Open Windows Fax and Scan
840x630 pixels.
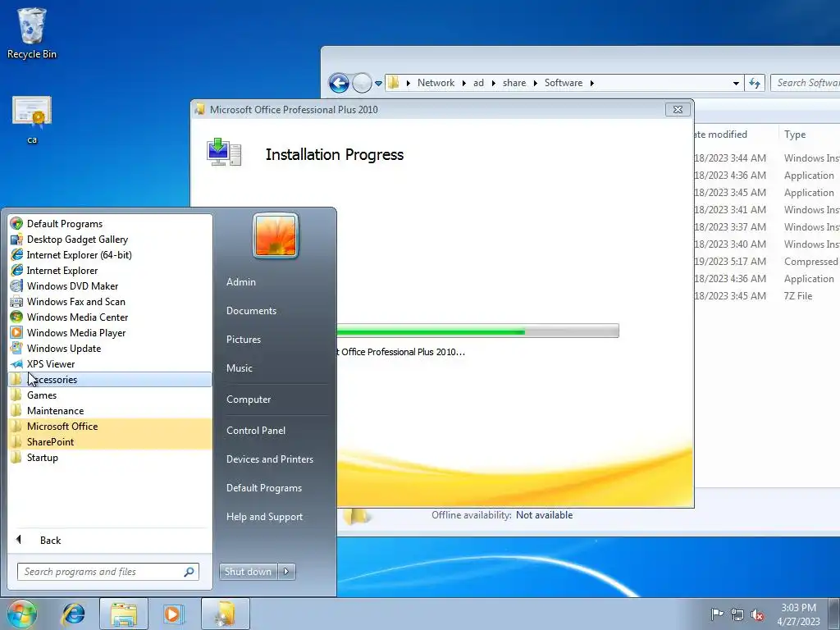pos(76,302)
